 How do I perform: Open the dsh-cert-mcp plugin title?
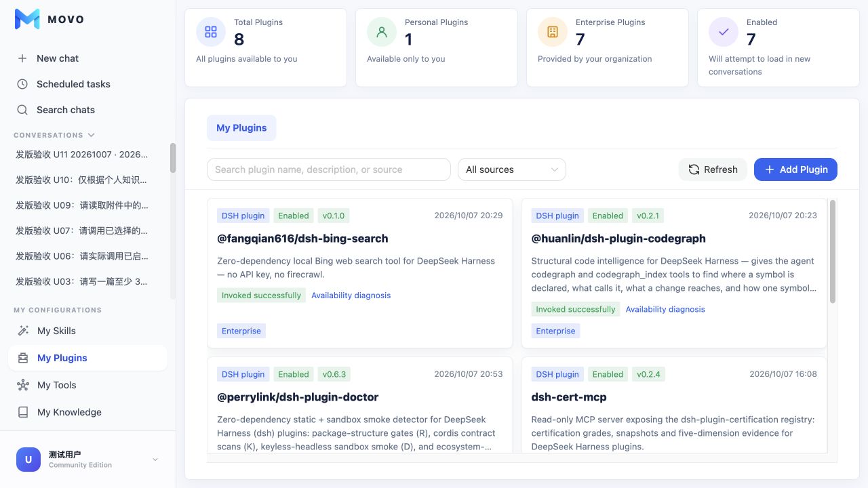[x=568, y=397]
